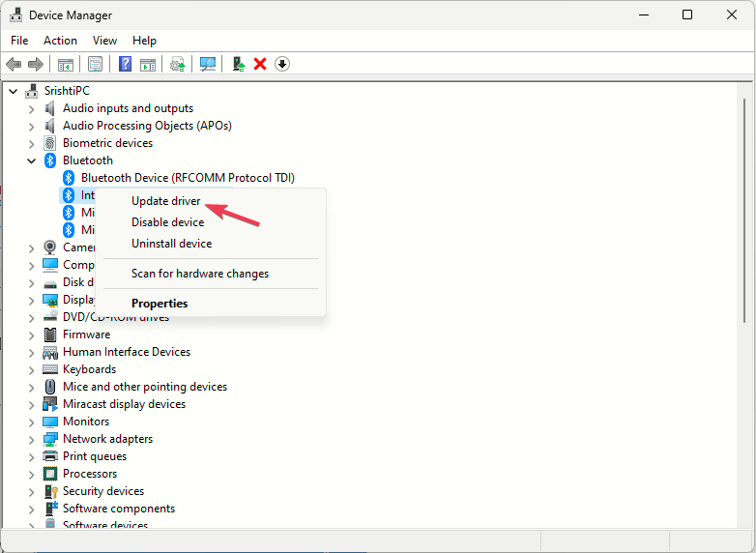
Task: Click the Back arrow toolbar icon
Action: point(14,64)
